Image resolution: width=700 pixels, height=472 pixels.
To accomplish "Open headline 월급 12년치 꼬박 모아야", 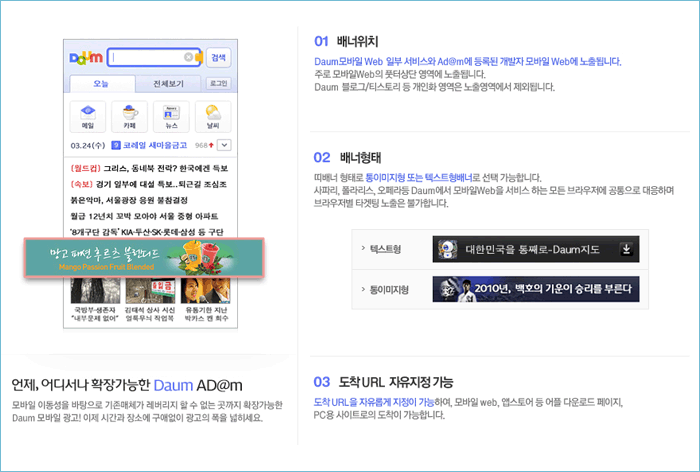I will point(144,216).
